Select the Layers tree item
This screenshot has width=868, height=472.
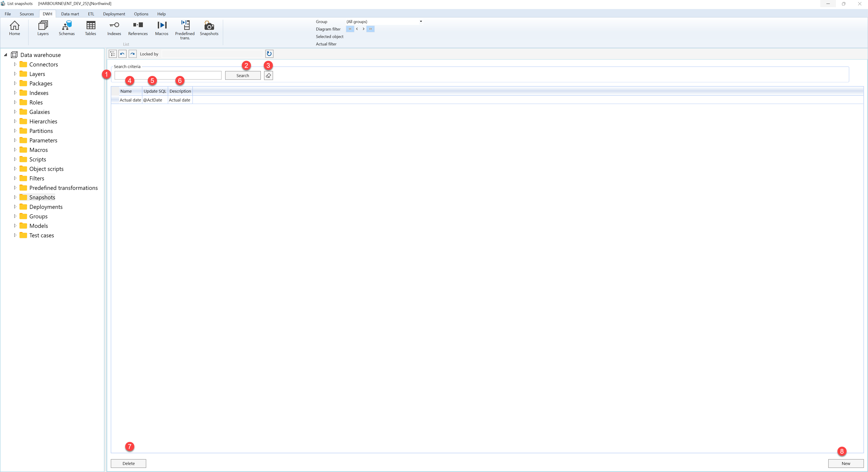click(x=37, y=74)
